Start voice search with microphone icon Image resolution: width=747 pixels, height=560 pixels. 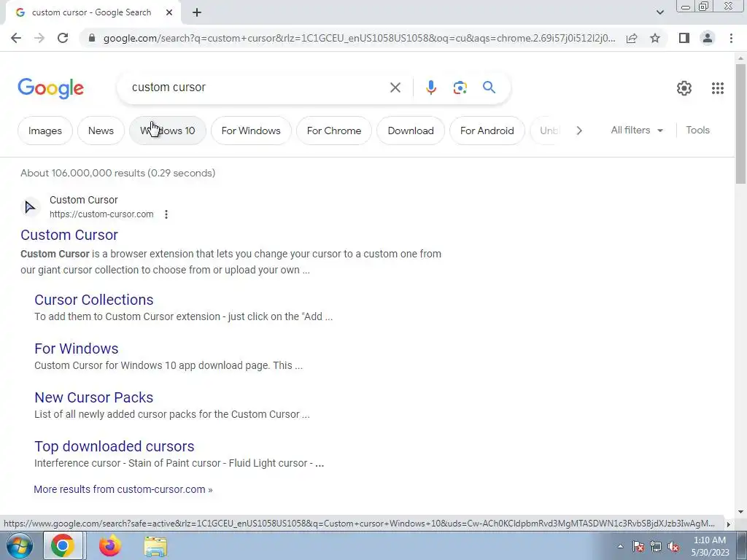[430, 87]
